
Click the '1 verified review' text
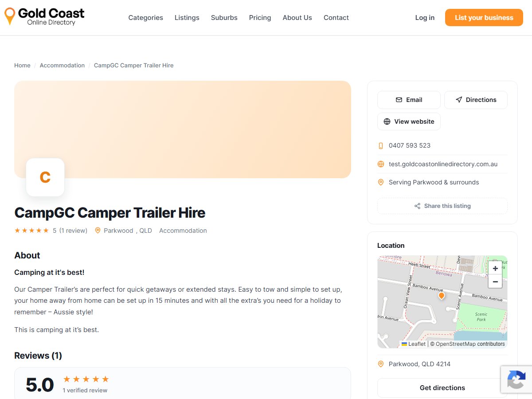85,390
